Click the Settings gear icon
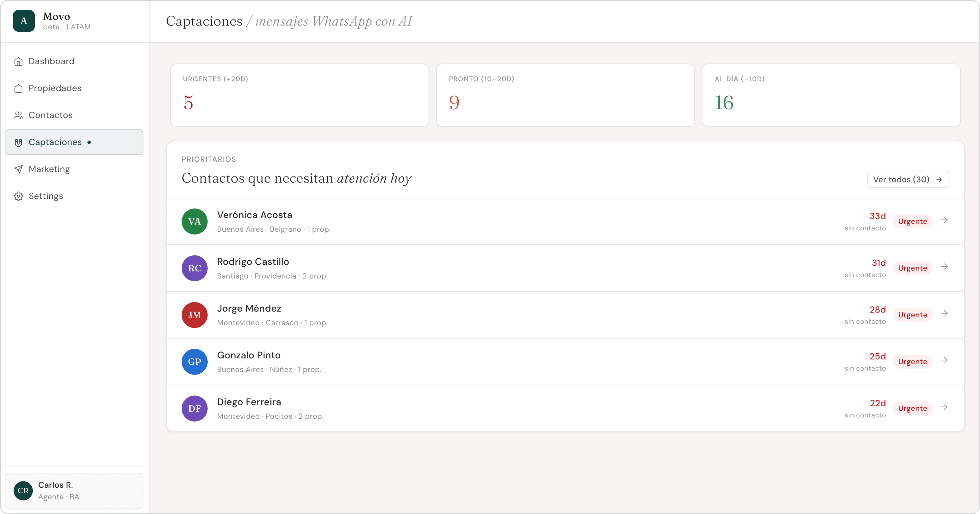The width and height of the screenshot is (980, 514). [x=18, y=196]
